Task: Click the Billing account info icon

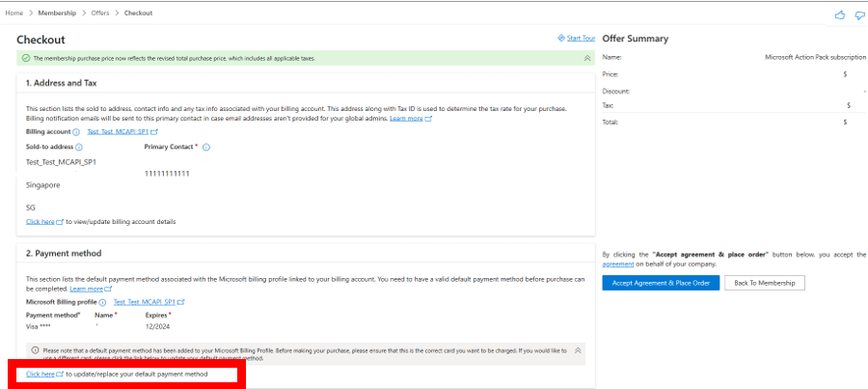Action: 79,131
